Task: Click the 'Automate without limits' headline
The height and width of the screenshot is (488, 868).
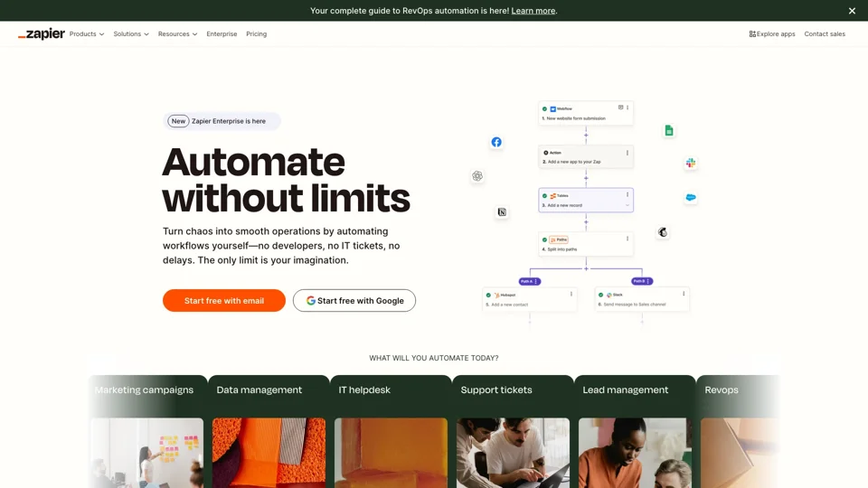Action: 287,180
